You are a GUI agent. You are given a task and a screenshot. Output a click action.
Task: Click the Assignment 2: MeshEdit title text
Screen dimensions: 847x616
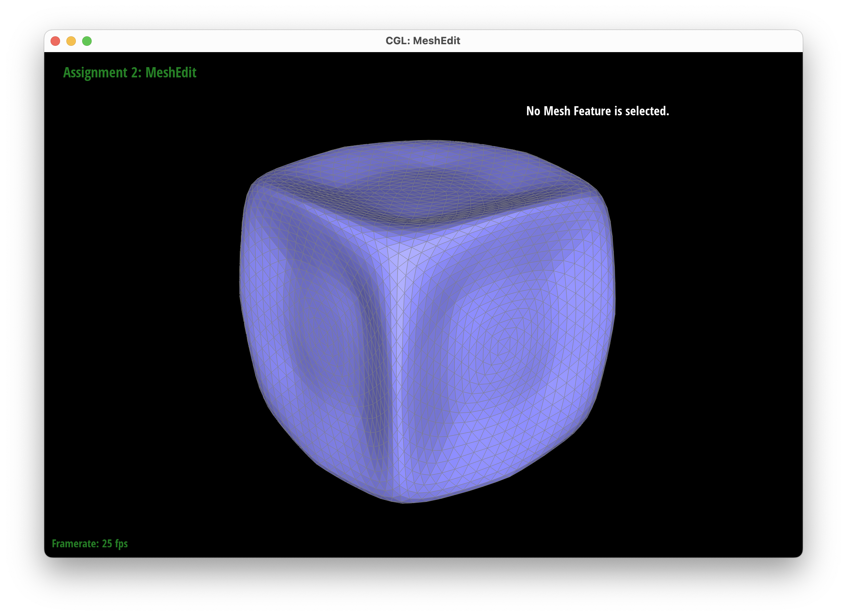point(130,73)
